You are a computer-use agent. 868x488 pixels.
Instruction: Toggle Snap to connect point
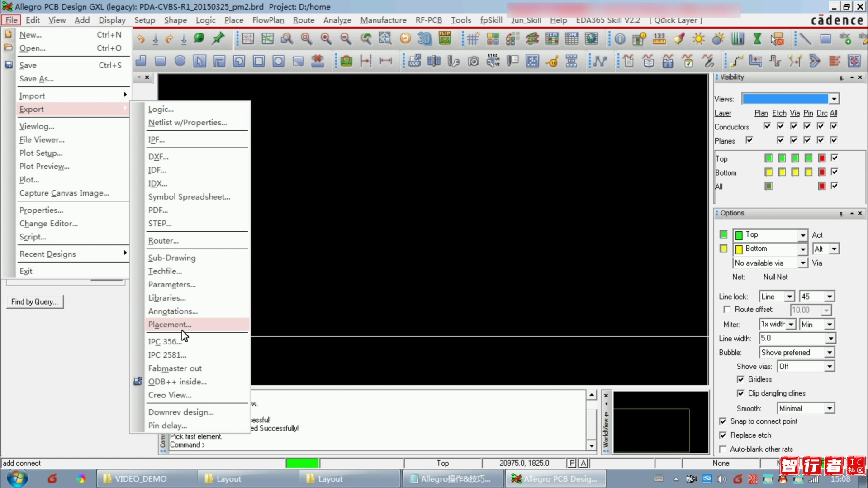723,421
